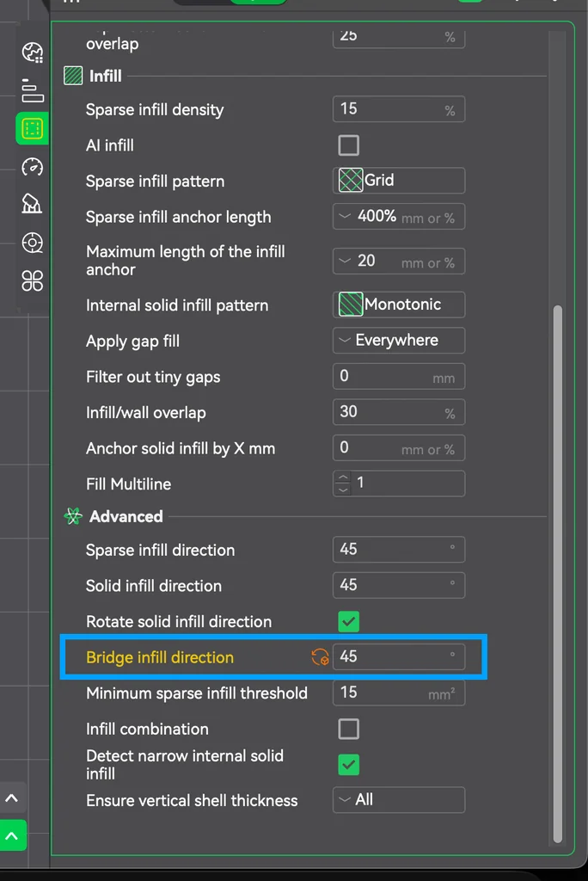This screenshot has width=588, height=881.
Task: Open the Support settings sidebar icon
Action: [x=32, y=204]
